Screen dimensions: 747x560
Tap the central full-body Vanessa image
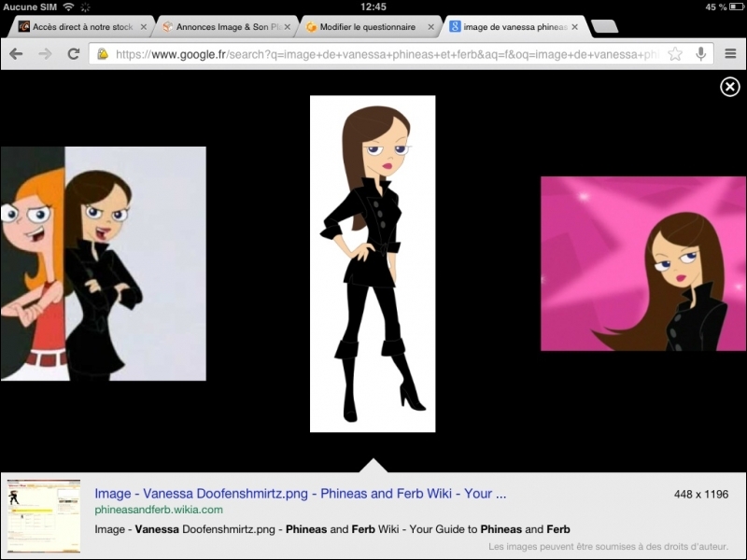point(373,264)
